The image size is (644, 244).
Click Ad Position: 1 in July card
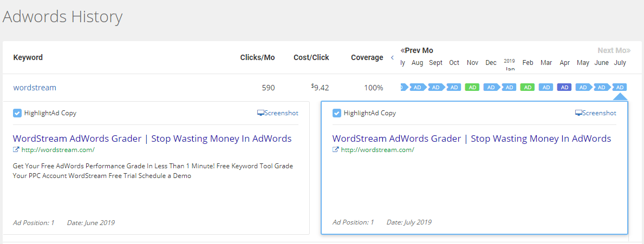[x=353, y=222]
